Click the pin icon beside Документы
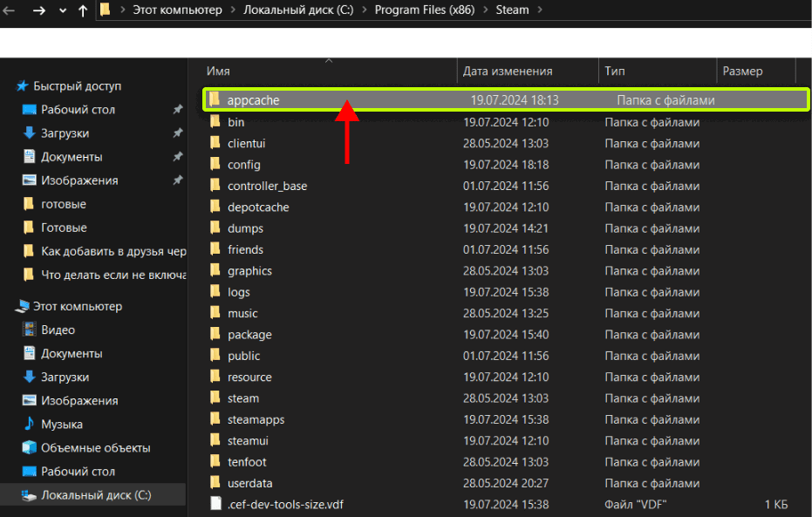The width and height of the screenshot is (812, 517). (x=178, y=156)
